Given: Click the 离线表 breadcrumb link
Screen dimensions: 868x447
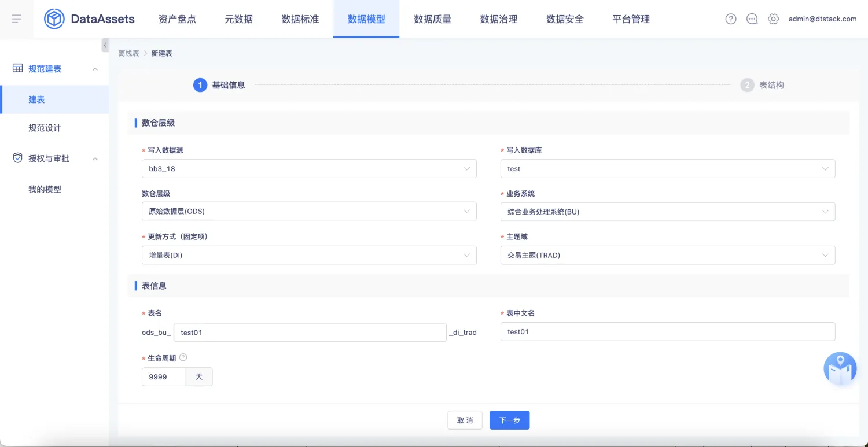Looking at the screenshot, I should [x=128, y=53].
